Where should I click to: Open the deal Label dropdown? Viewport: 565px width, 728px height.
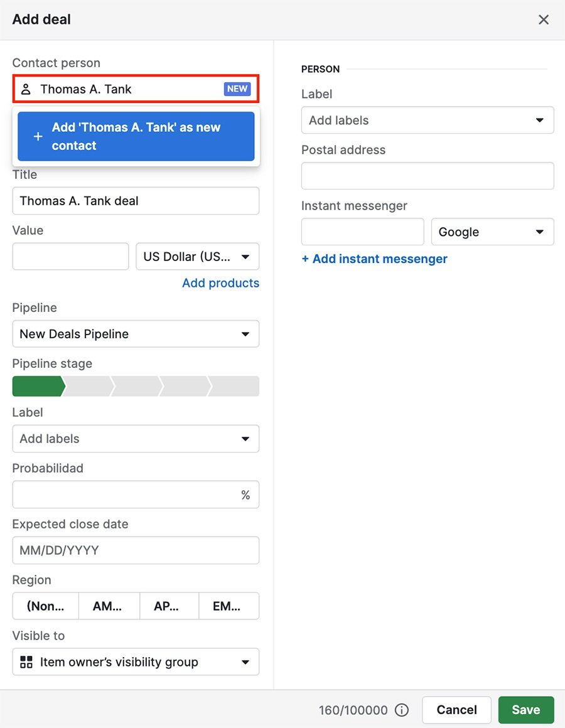pyautogui.click(x=136, y=439)
